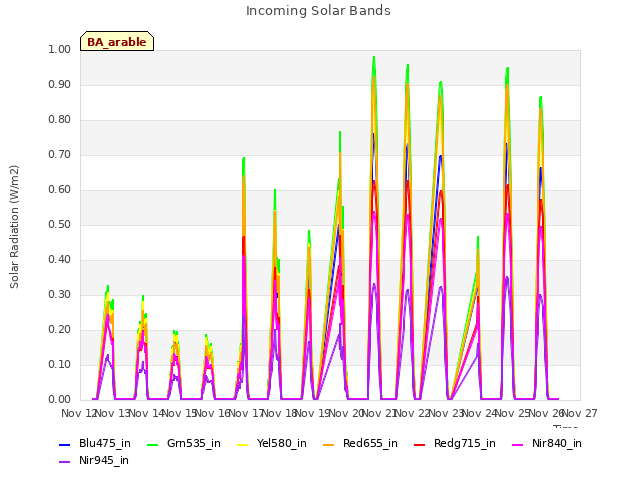Click the 0.40 y-axis tick label

click(x=60, y=260)
